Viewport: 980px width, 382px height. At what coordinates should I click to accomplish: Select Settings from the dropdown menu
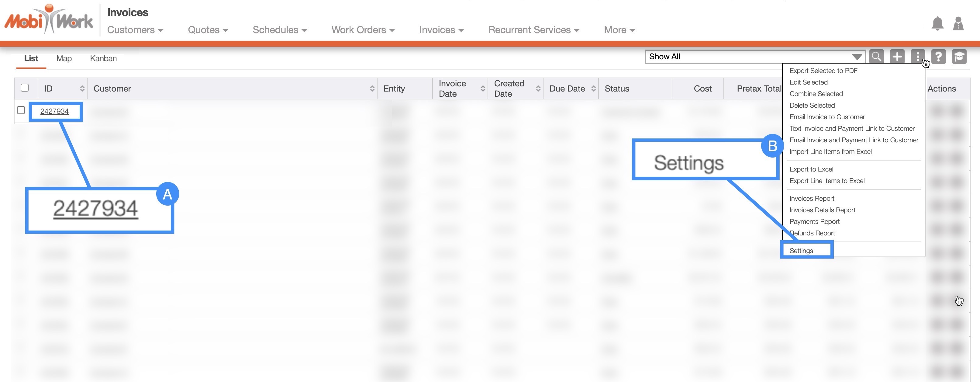(x=801, y=251)
